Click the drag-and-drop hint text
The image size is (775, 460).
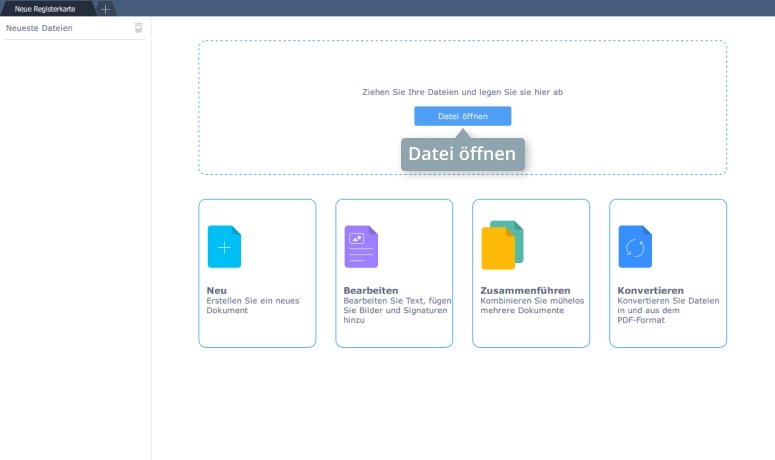(462, 92)
